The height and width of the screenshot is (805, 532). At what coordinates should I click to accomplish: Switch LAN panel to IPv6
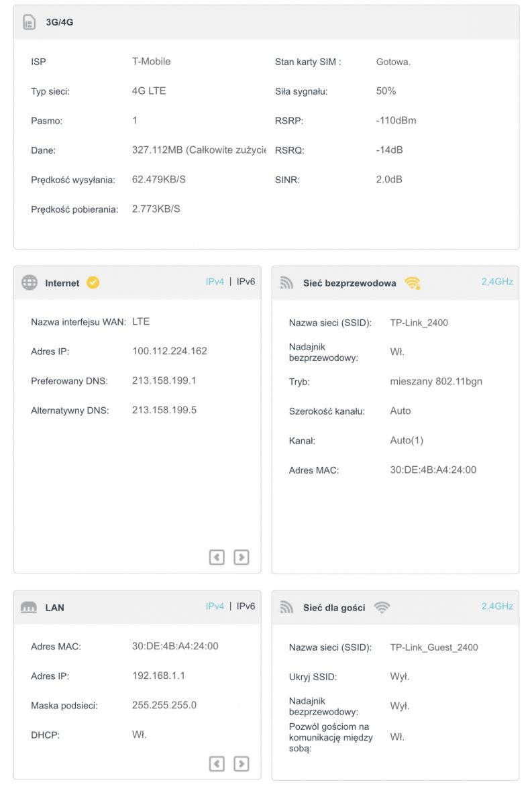click(x=246, y=606)
